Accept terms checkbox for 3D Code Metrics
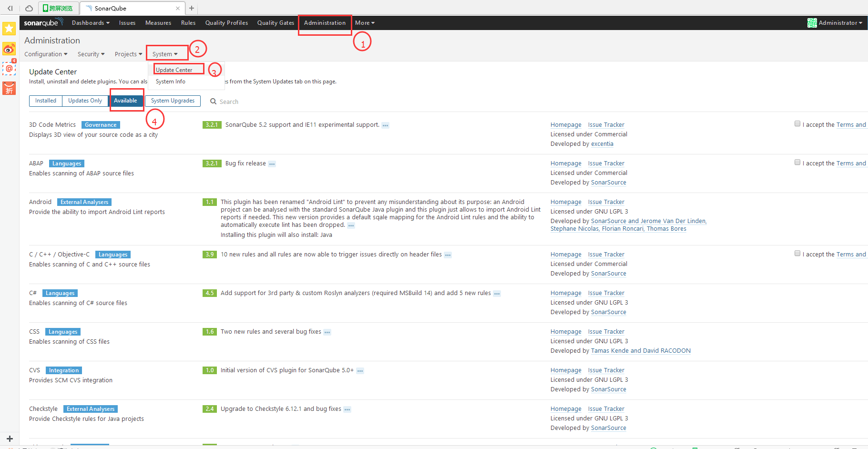 pos(797,124)
